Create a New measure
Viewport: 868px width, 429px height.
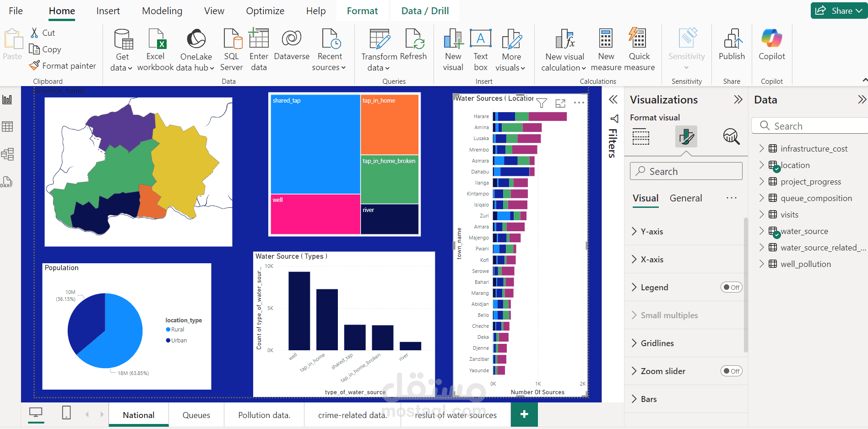point(606,50)
